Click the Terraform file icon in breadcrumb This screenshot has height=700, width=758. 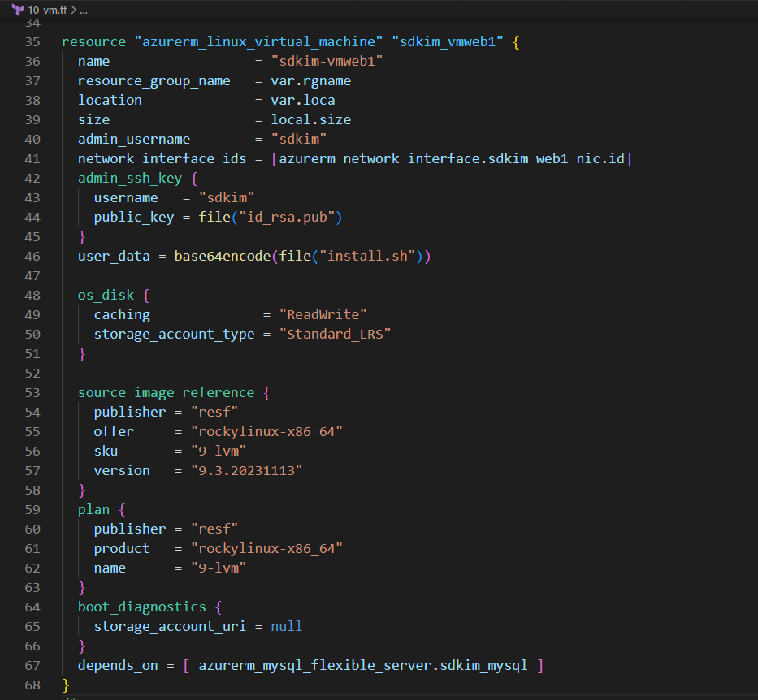coord(18,10)
